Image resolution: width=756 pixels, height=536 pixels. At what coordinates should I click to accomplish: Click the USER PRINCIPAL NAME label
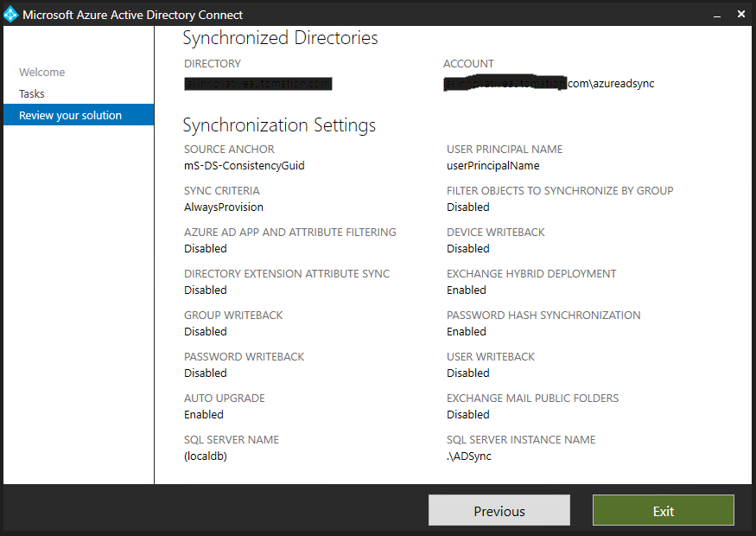[x=505, y=149]
